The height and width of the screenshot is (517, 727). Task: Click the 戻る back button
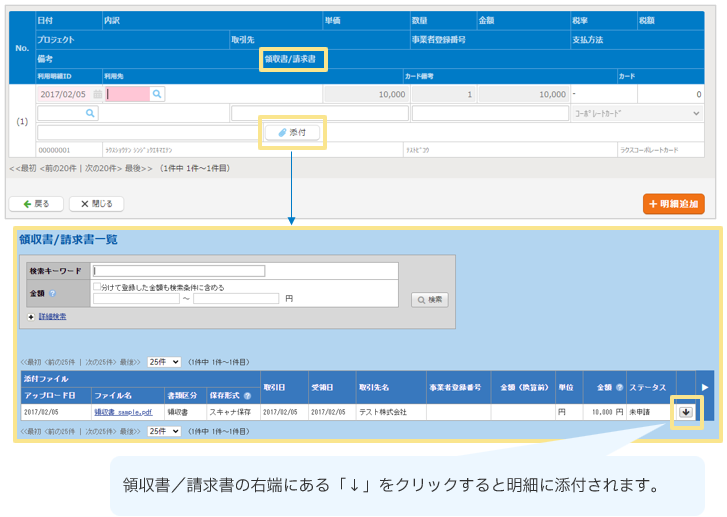(36, 204)
